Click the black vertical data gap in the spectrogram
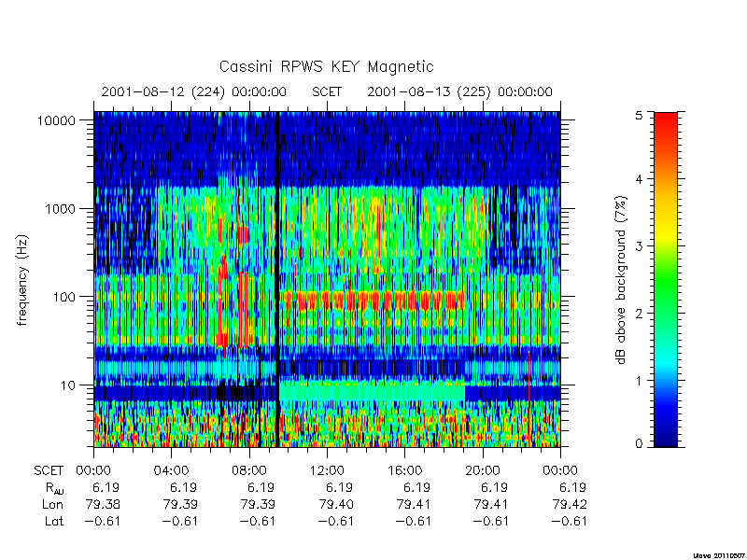747x560 pixels. [276, 279]
